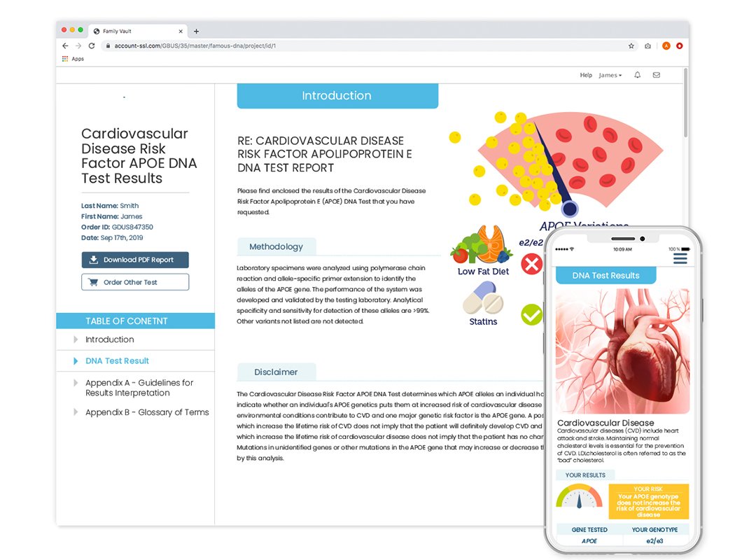Tap the YOUR RESULTS label on phone
This screenshot has height=560, width=756.
[x=585, y=475]
